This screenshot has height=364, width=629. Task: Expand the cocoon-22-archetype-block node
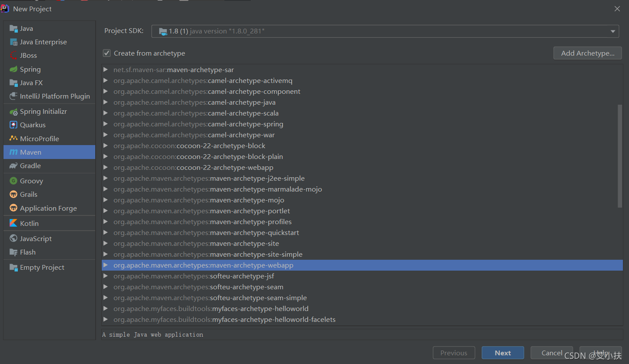[x=106, y=146]
